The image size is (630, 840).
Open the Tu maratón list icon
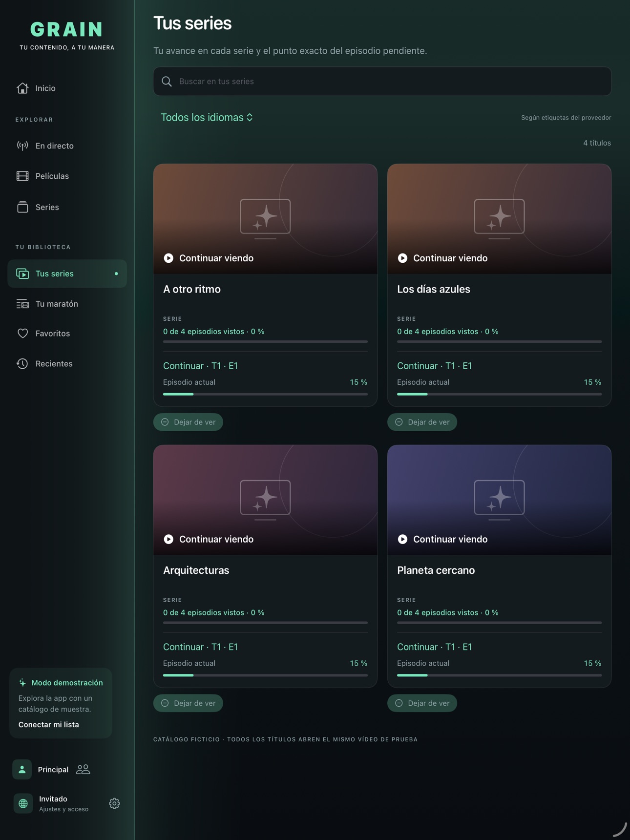pos(22,304)
